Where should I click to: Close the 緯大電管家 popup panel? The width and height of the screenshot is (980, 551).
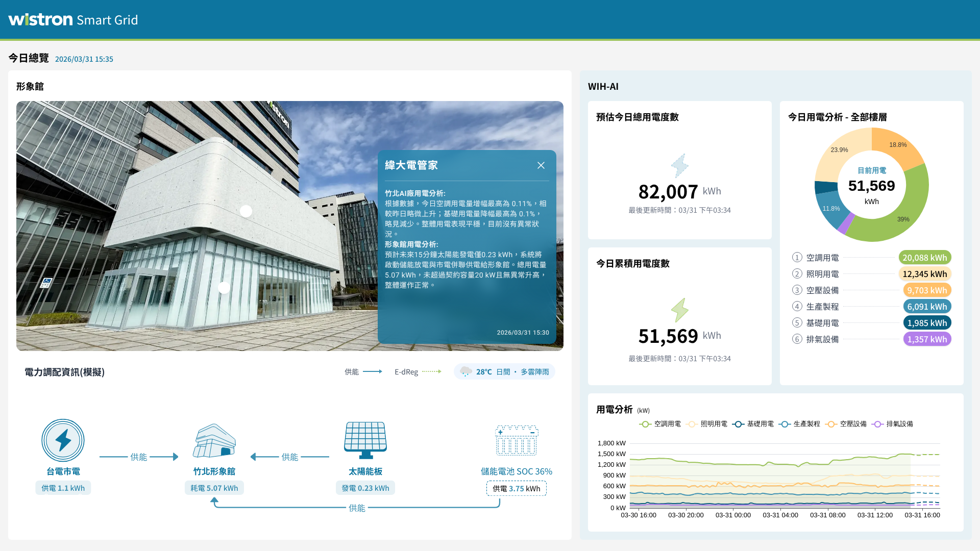tap(541, 165)
